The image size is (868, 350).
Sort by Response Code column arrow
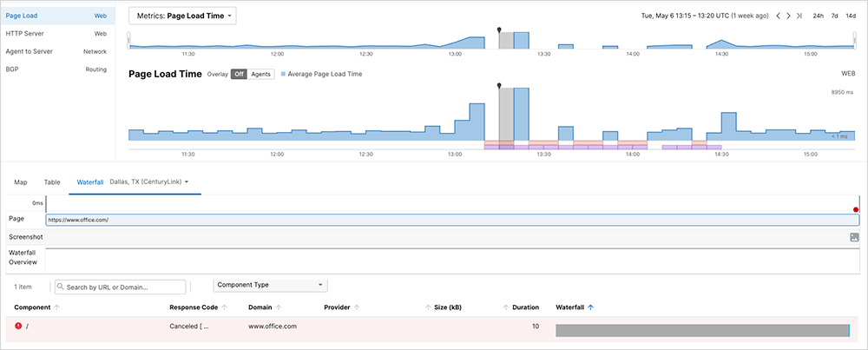pyautogui.click(x=224, y=307)
